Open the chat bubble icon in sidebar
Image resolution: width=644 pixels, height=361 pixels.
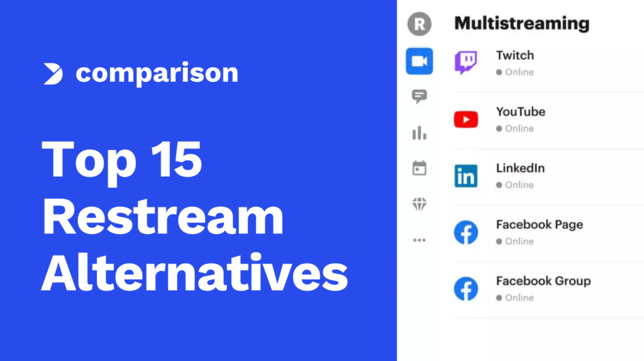click(419, 96)
